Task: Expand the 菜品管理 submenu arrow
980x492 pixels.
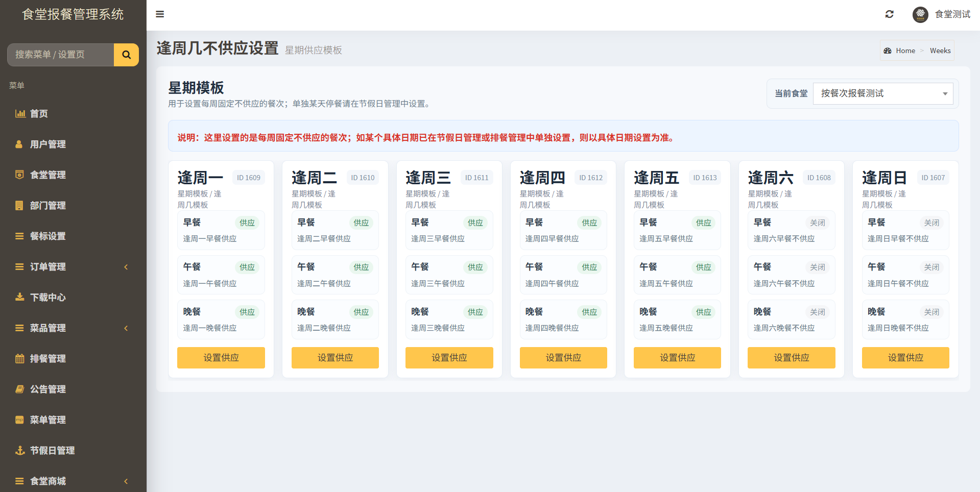Action: click(126, 328)
